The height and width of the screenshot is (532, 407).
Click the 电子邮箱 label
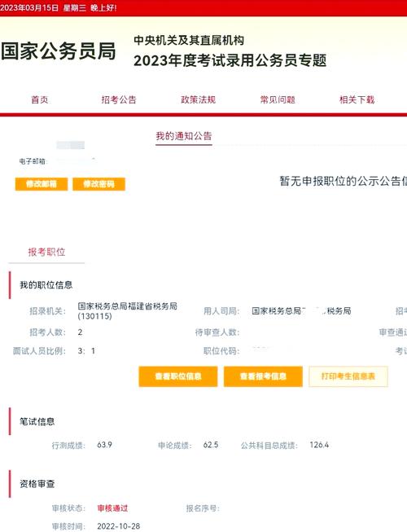tap(33, 161)
